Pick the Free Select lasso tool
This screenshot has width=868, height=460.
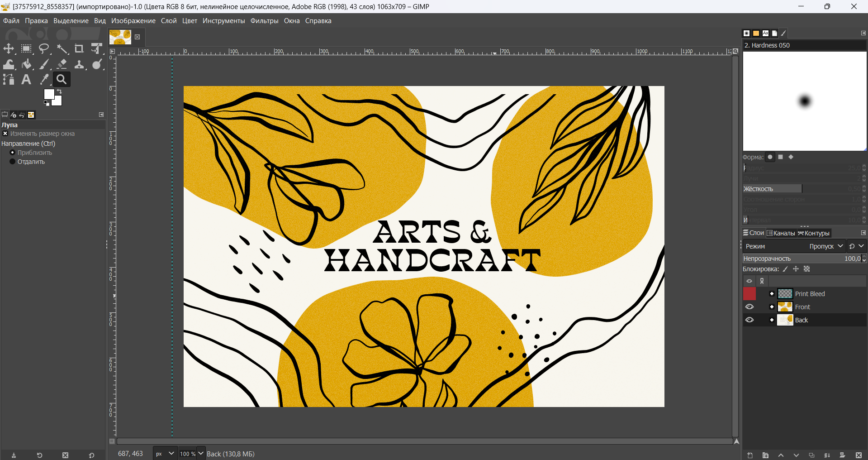[44, 49]
